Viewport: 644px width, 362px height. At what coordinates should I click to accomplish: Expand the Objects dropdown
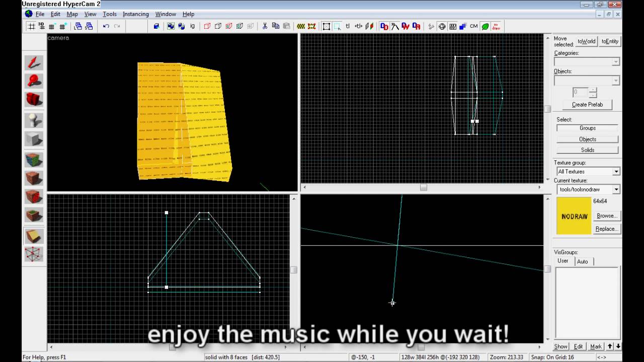(x=615, y=80)
